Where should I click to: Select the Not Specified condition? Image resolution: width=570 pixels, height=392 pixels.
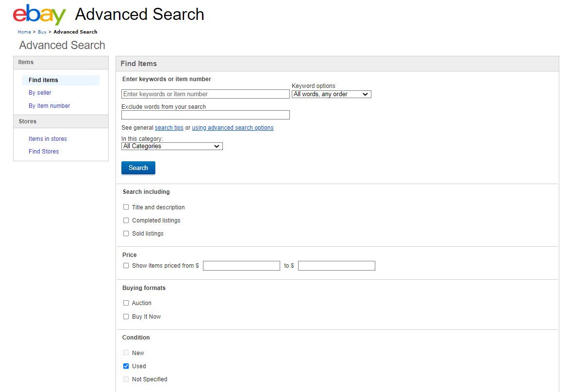pos(126,379)
